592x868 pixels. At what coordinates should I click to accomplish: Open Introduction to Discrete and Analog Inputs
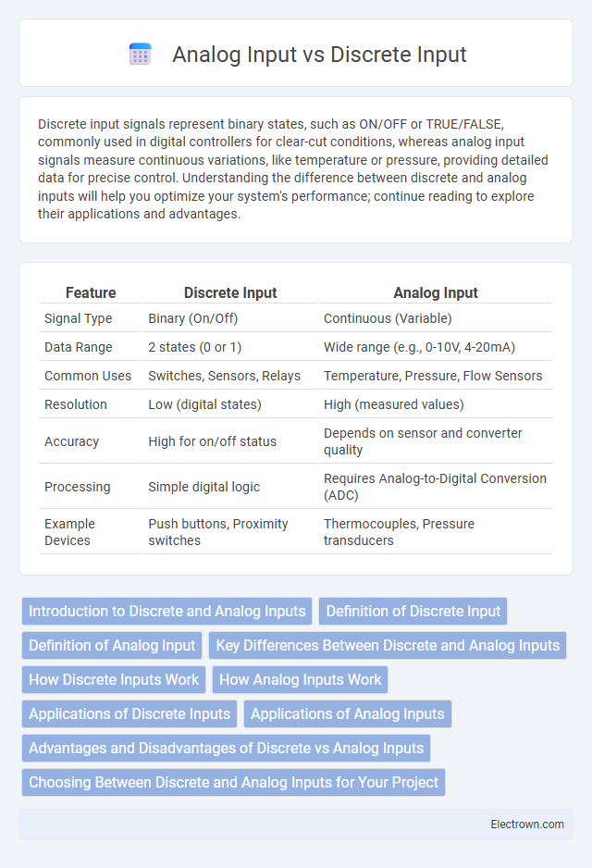point(167,611)
